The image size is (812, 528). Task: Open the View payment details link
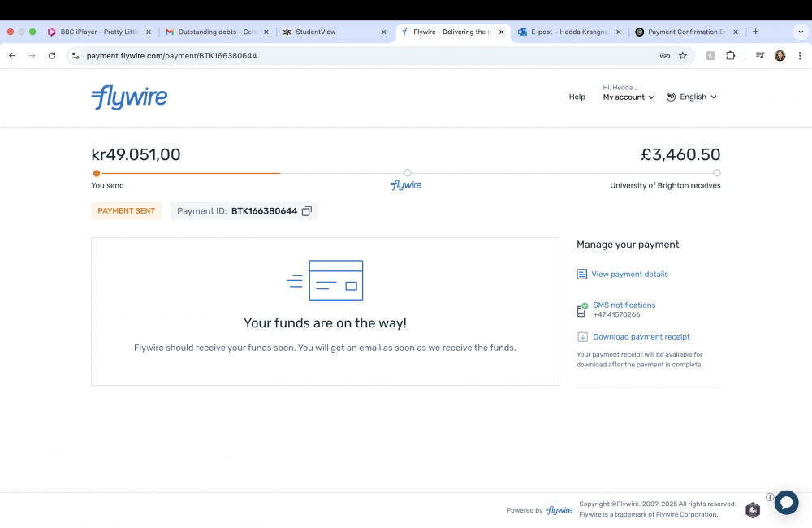point(630,274)
